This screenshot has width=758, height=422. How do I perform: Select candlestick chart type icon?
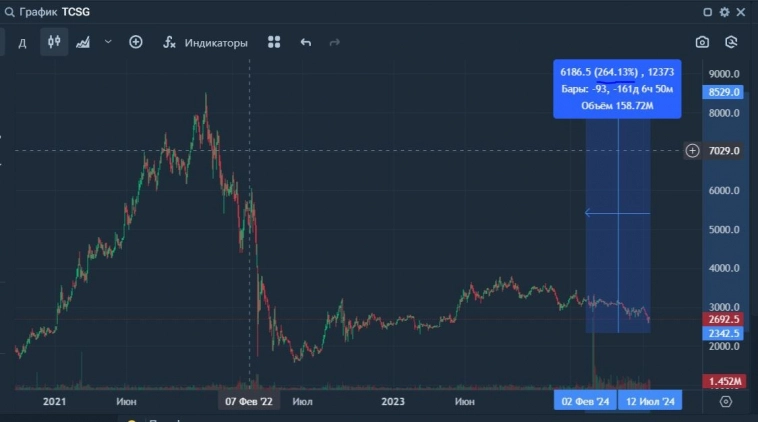[54, 42]
